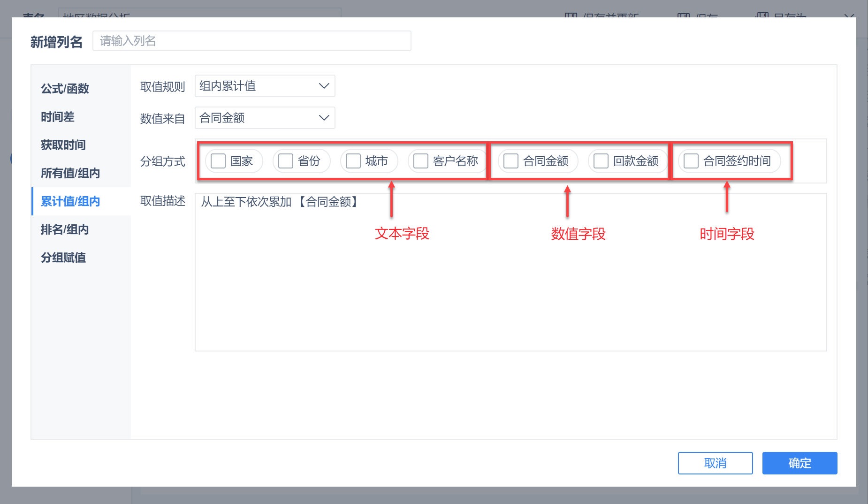
Task: Confirm with the 确定 button
Action: point(800,463)
